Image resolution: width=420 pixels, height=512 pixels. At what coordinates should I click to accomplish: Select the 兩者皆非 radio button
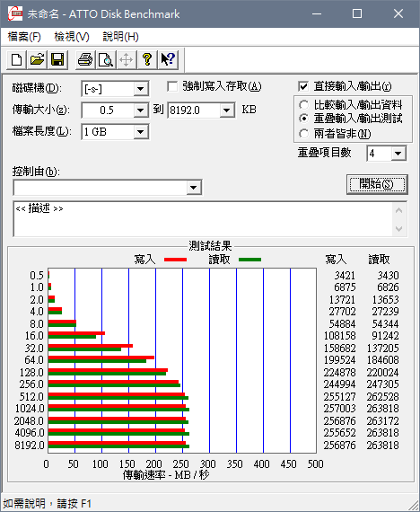coord(303,134)
